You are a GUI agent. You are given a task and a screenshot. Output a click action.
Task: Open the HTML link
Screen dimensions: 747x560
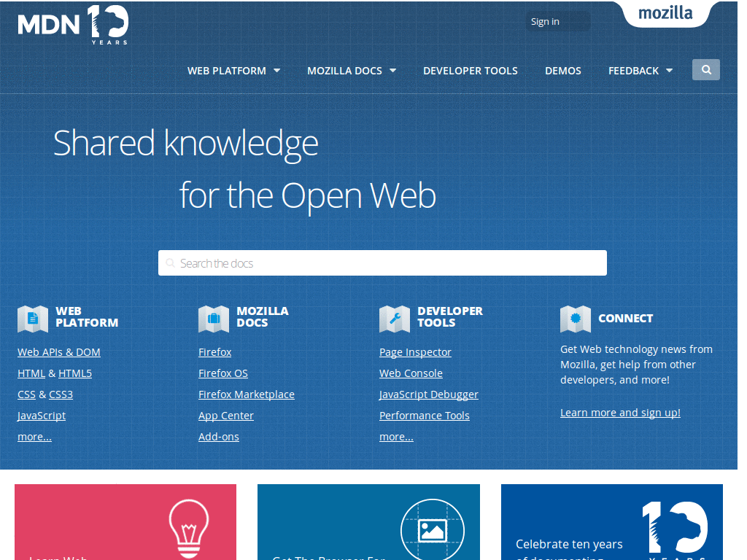31,373
